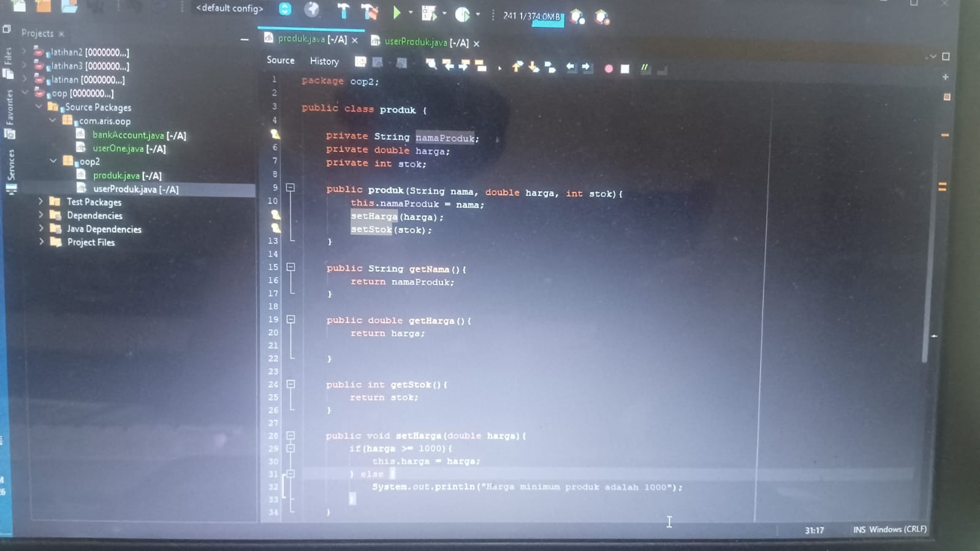
Task: Click Previous Bookmark up-arrow icon
Action: pos(517,66)
